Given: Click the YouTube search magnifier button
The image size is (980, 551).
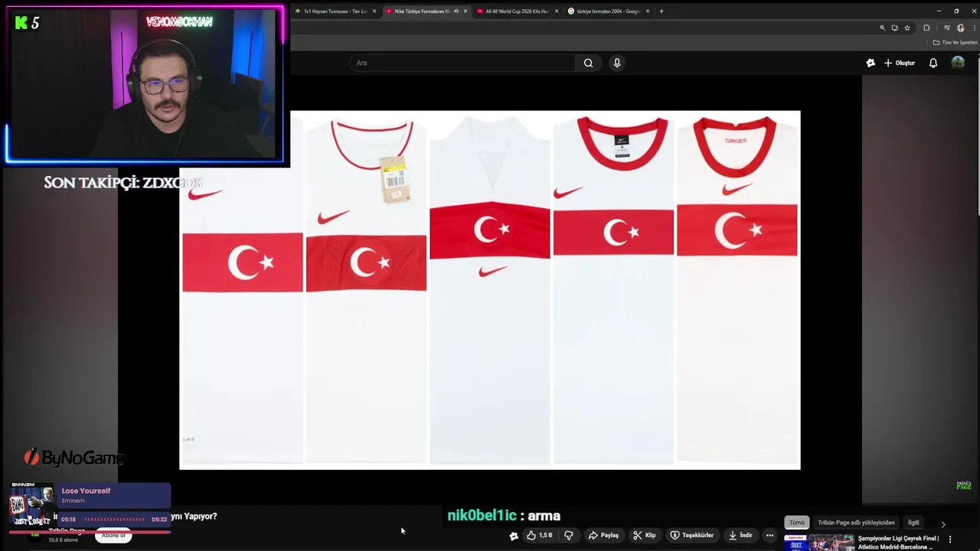Looking at the screenshot, I should point(588,63).
